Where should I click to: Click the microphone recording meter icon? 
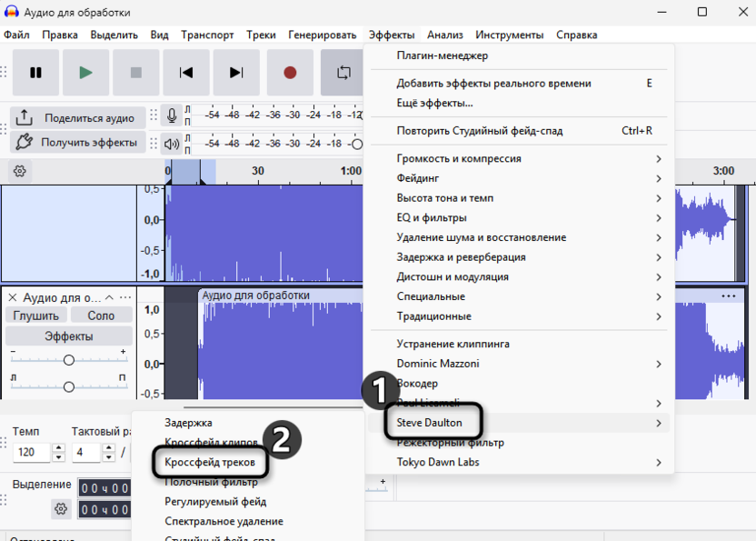pos(172,115)
